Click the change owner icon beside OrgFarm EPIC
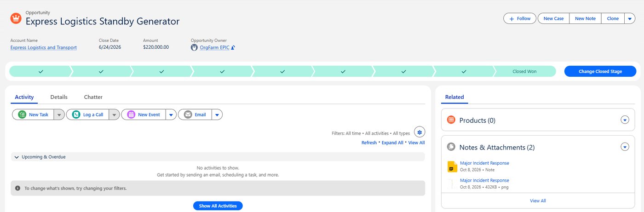 click(233, 47)
